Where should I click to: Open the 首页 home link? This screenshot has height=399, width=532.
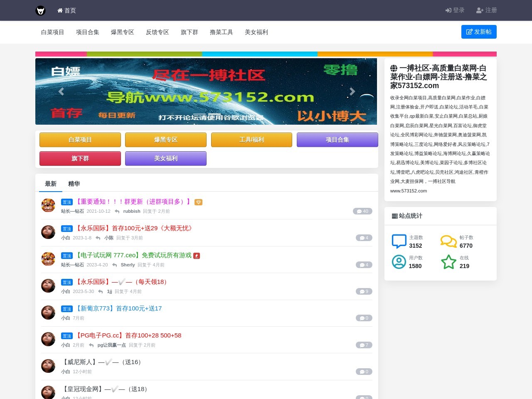pos(66,10)
